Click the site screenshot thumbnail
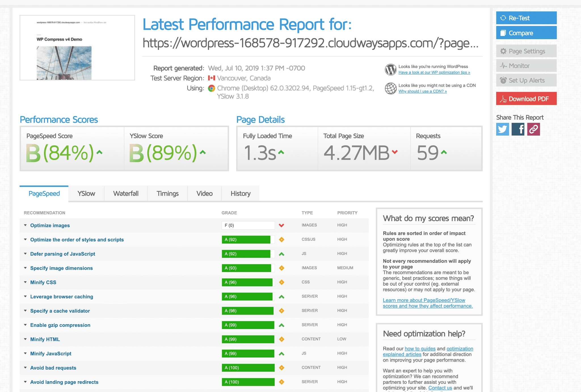581x392 pixels. [77, 48]
